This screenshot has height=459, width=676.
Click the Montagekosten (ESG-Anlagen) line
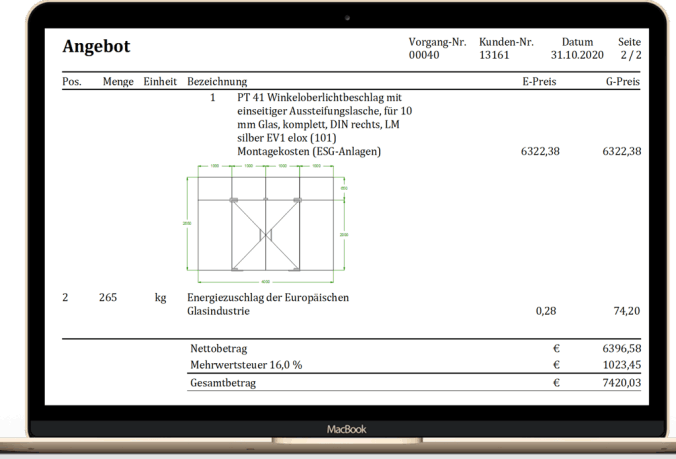[x=309, y=152]
